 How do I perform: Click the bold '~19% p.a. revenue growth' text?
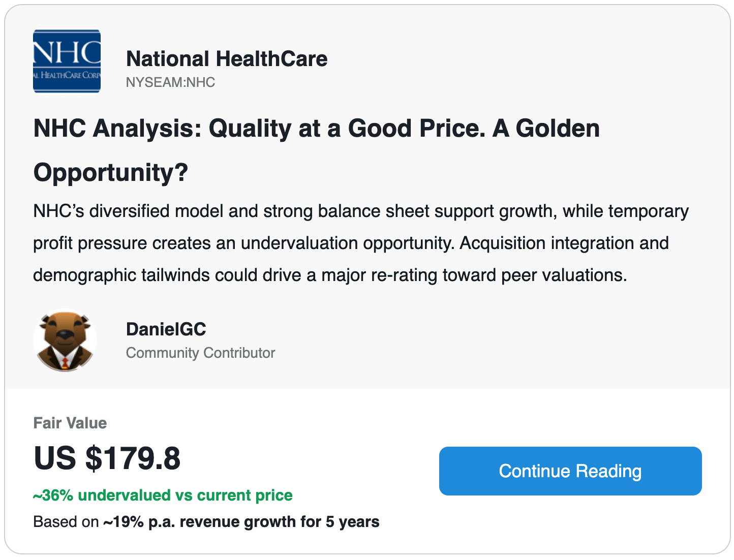coord(204,522)
